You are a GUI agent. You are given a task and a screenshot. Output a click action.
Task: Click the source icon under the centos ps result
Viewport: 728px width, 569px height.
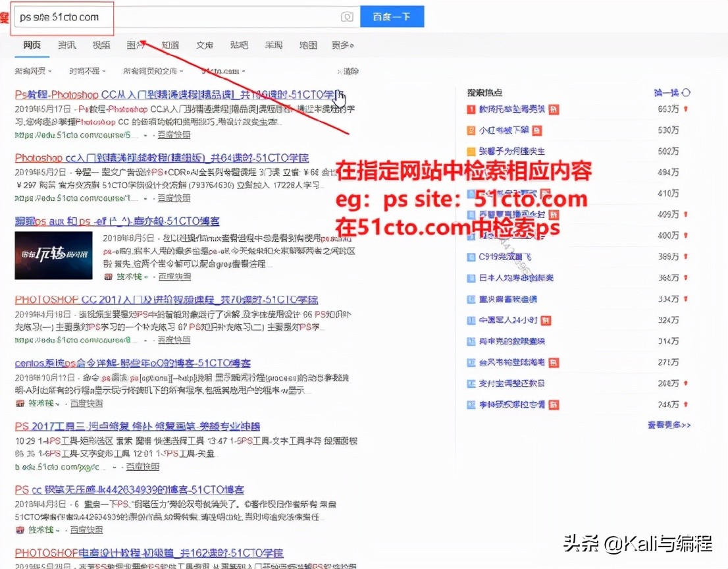click(20, 403)
